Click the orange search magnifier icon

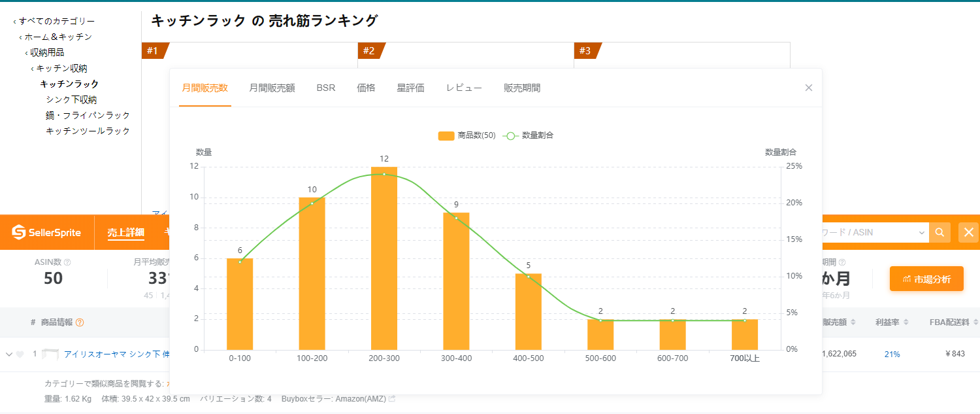939,232
